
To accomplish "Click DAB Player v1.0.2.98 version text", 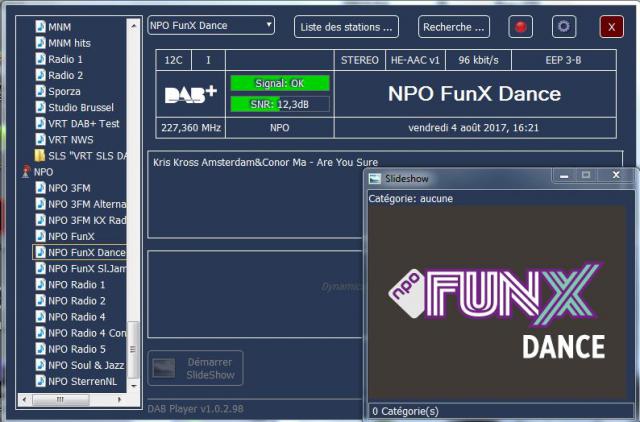I will click(196, 409).
